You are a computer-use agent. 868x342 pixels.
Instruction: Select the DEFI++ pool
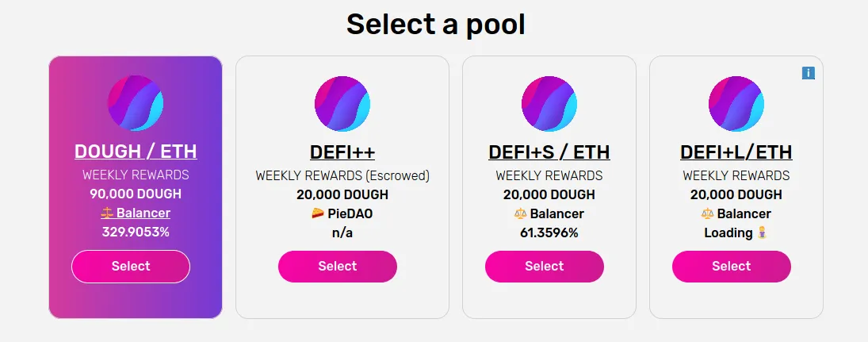click(x=338, y=266)
